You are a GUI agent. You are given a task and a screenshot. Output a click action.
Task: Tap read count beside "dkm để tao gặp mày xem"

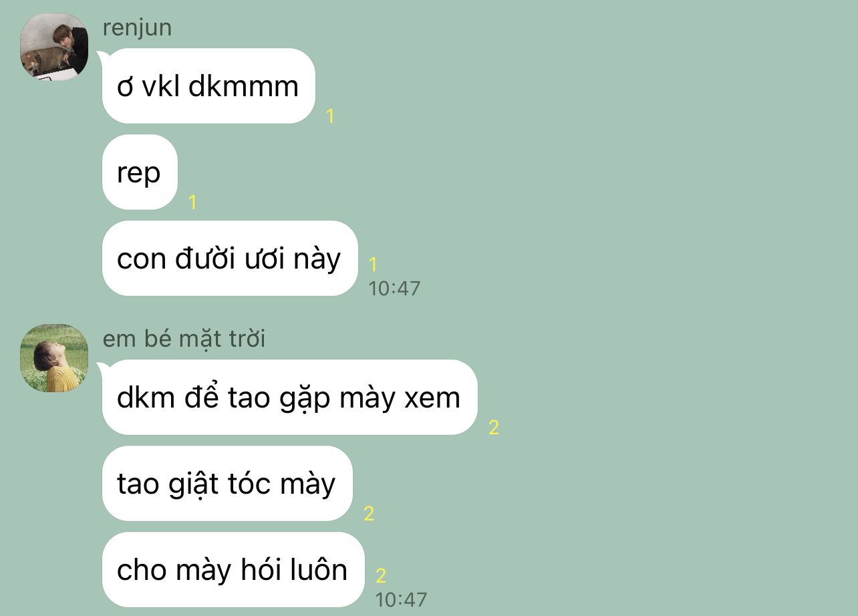pos(494,428)
